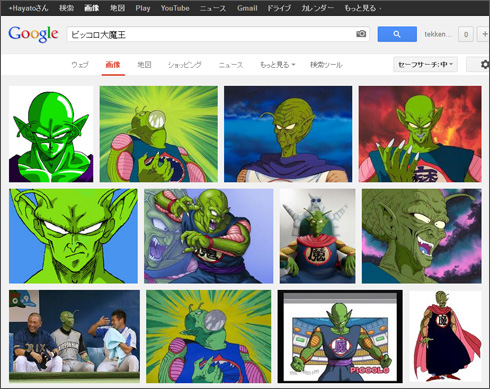
Task: Open ドライブ from the top bar
Action: (x=279, y=8)
